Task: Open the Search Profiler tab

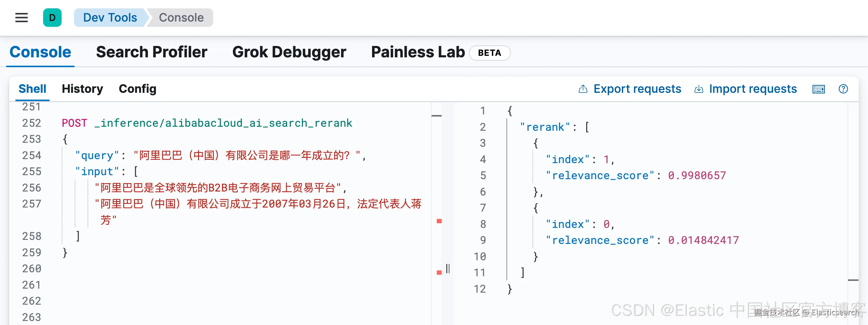Action: tap(152, 52)
